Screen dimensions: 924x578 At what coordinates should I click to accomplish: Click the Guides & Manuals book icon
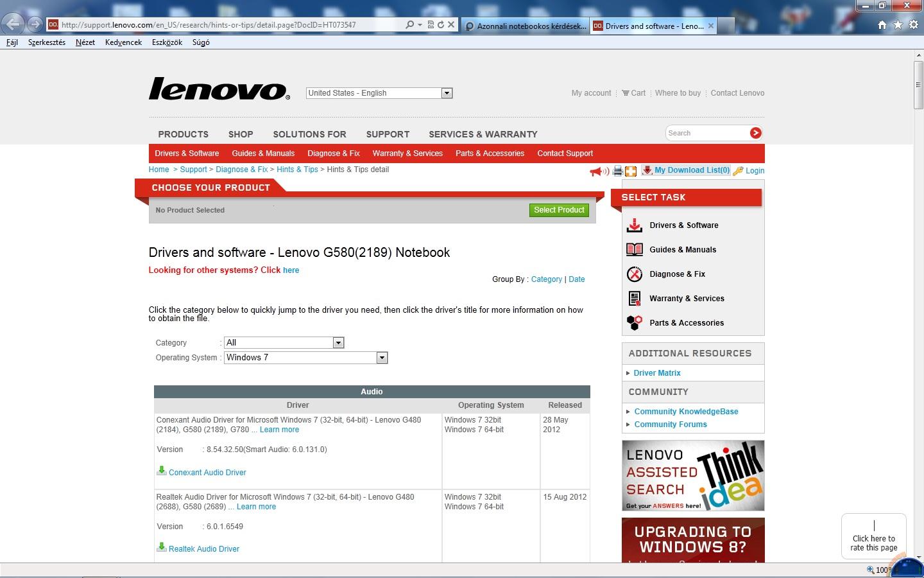(635, 250)
